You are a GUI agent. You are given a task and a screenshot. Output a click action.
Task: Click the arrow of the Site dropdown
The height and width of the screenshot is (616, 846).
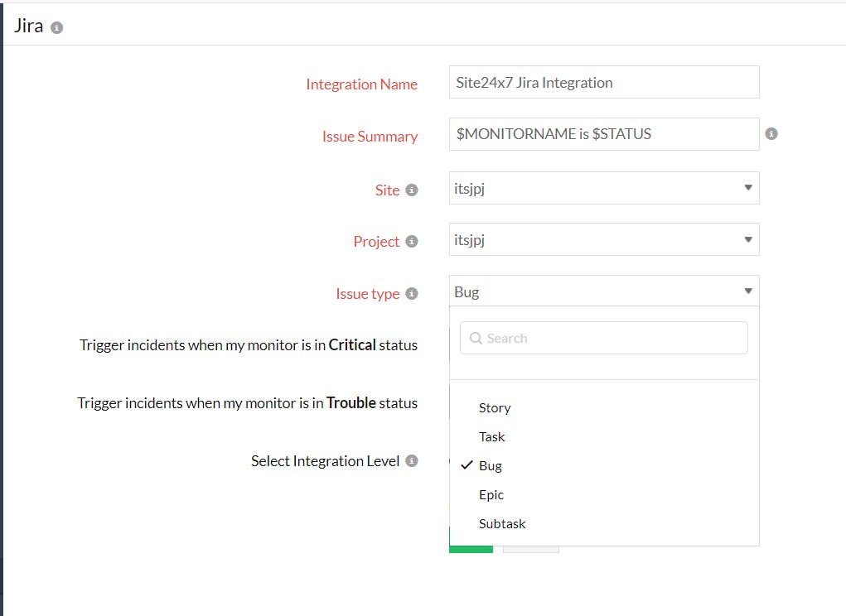[x=747, y=188]
